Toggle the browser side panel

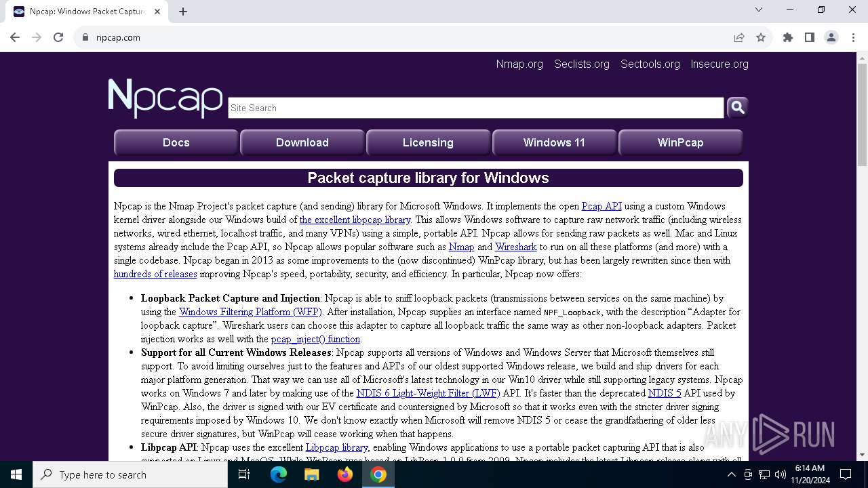coord(810,37)
